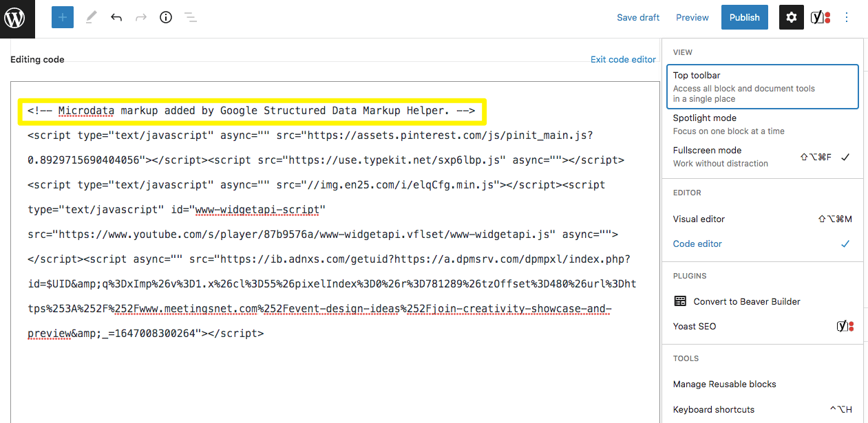The height and width of the screenshot is (423, 868).
Task: Click the Publish button
Action: click(744, 18)
